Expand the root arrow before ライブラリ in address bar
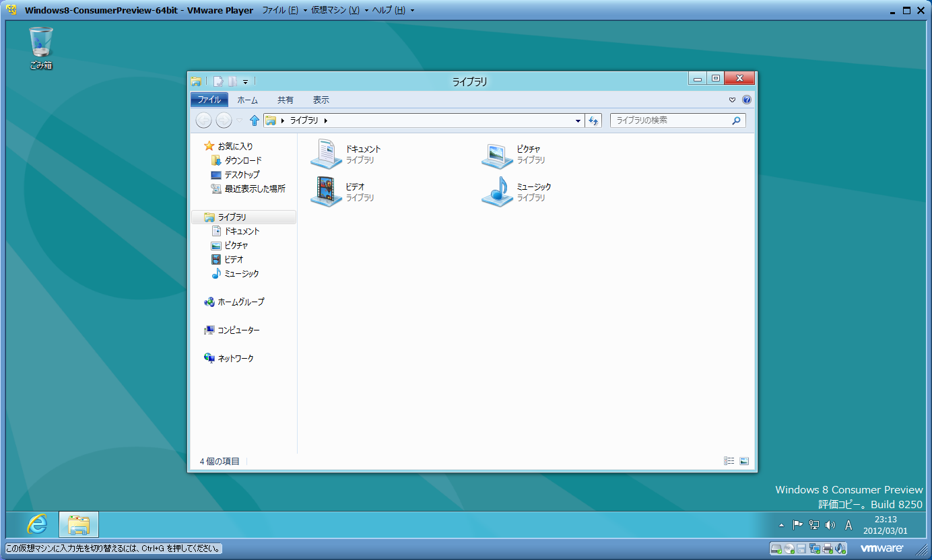Screen dimensions: 932x560 [283, 120]
